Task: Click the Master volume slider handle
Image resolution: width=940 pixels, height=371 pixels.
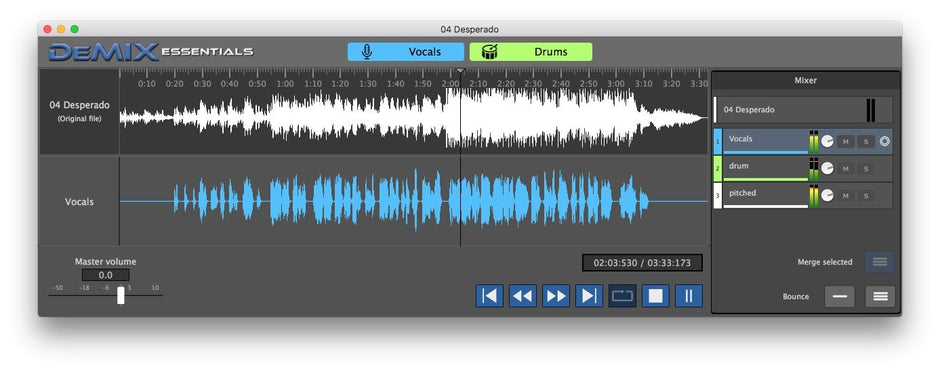Action: point(120,295)
